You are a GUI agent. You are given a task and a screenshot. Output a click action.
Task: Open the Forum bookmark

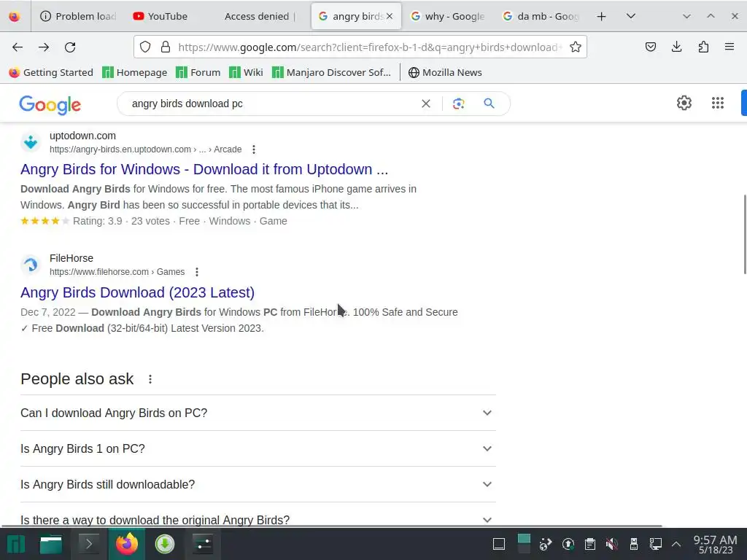tap(198, 72)
